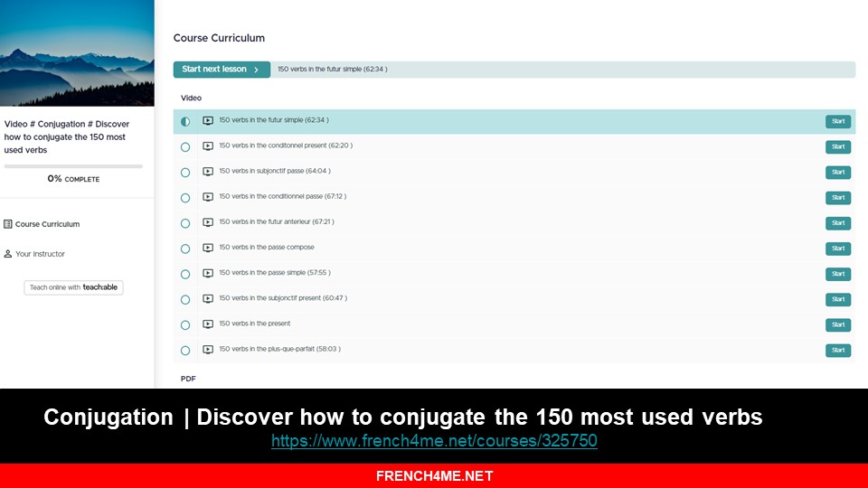Click Start next lesson button

pyautogui.click(x=222, y=70)
